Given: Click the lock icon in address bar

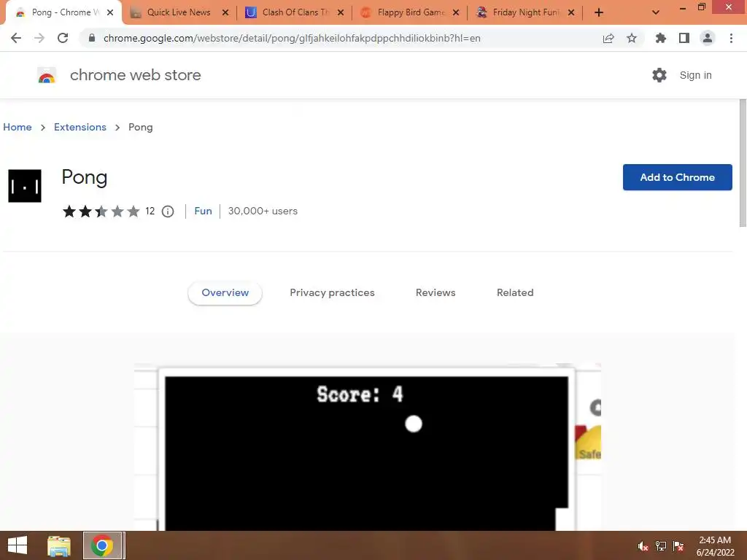Looking at the screenshot, I should pyautogui.click(x=91, y=38).
